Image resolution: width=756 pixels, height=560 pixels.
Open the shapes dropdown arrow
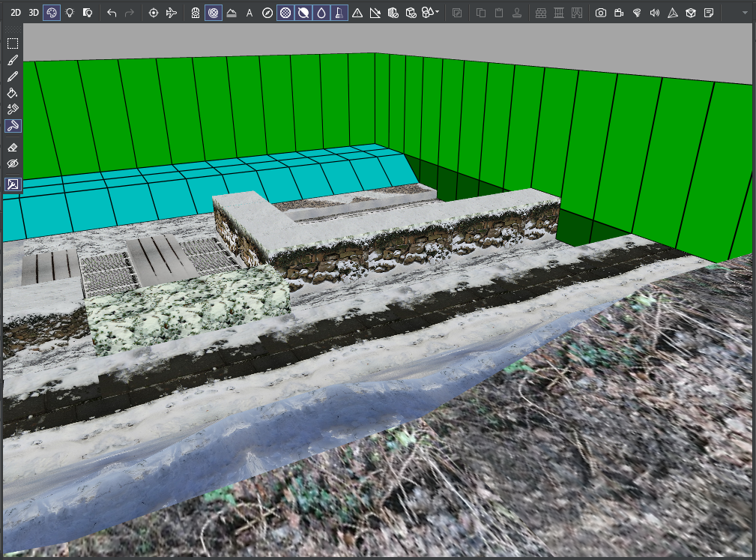[437, 11]
